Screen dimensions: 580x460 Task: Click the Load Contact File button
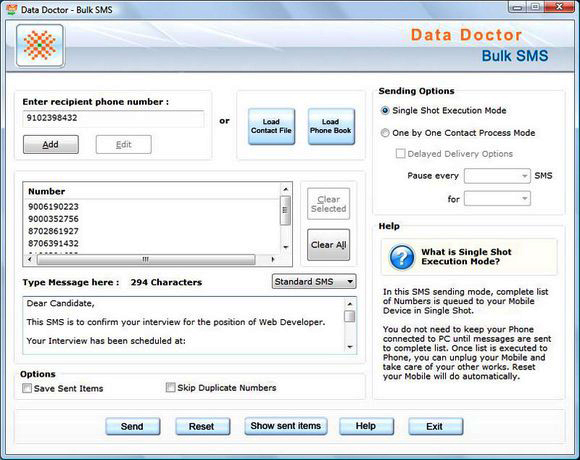(272, 126)
